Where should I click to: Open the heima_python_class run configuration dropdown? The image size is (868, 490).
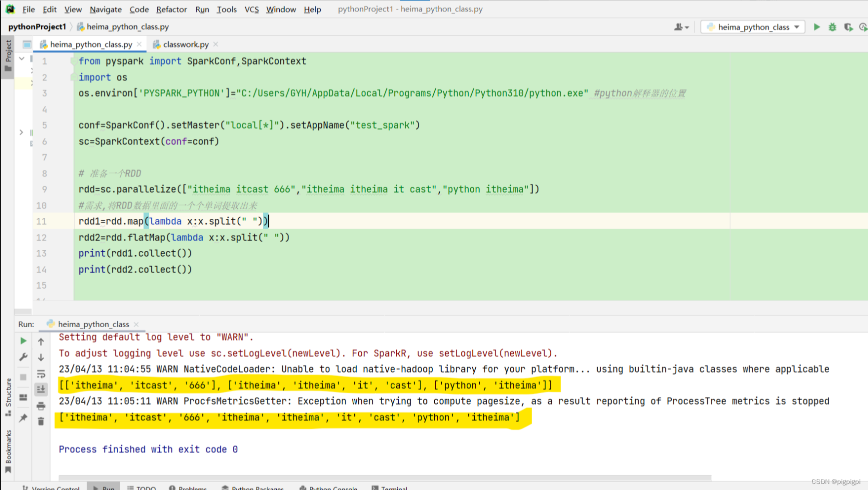click(753, 27)
